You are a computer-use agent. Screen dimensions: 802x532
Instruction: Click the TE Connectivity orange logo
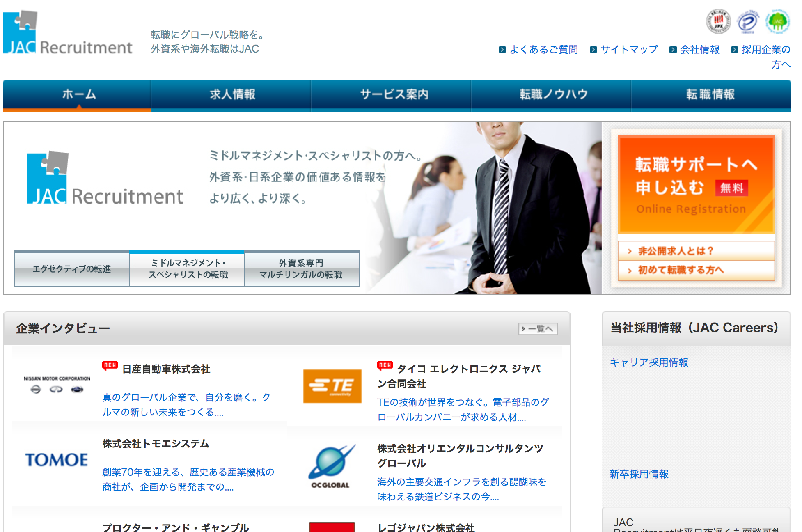pyautogui.click(x=332, y=386)
